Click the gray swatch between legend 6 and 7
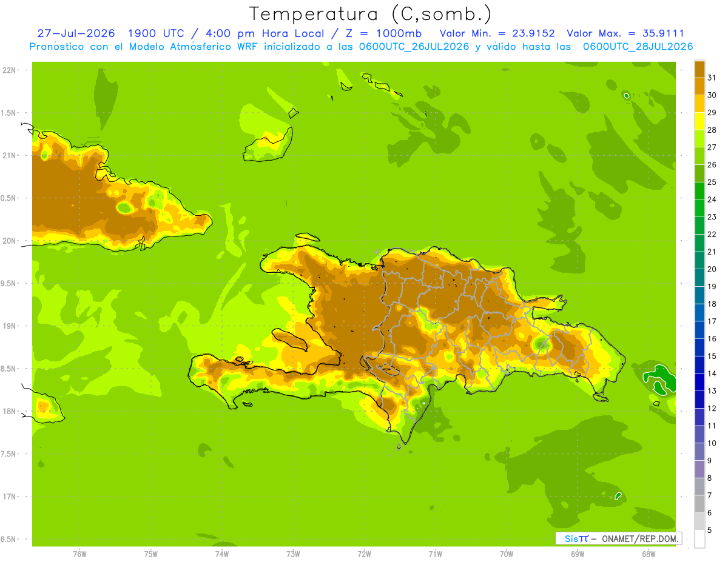This screenshot has width=728, height=562. [x=699, y=504]
